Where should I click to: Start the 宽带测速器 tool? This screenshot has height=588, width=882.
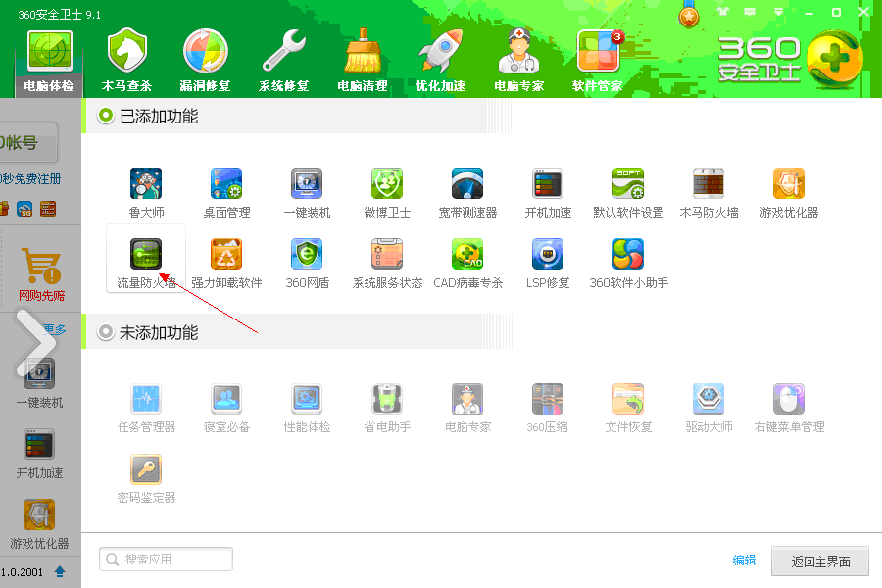coord(467,193)
